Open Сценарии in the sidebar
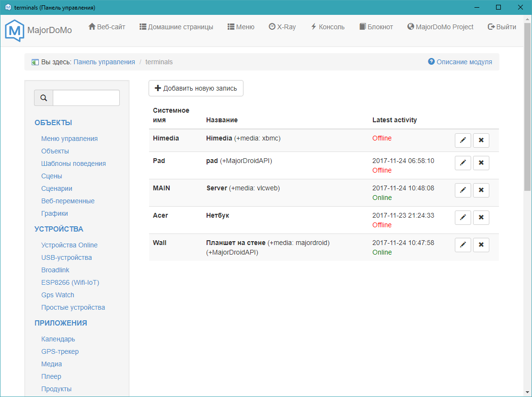 (57, 188)
